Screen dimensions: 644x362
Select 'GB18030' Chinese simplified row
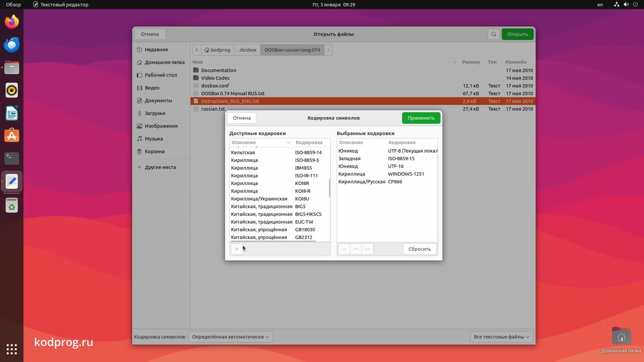(x=279, y=230)
